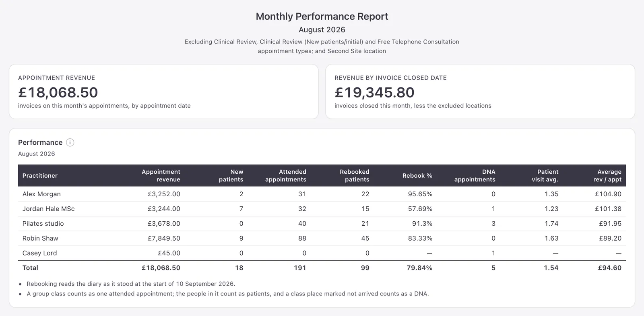Click the 191 total attended appointments

point(300,268)
